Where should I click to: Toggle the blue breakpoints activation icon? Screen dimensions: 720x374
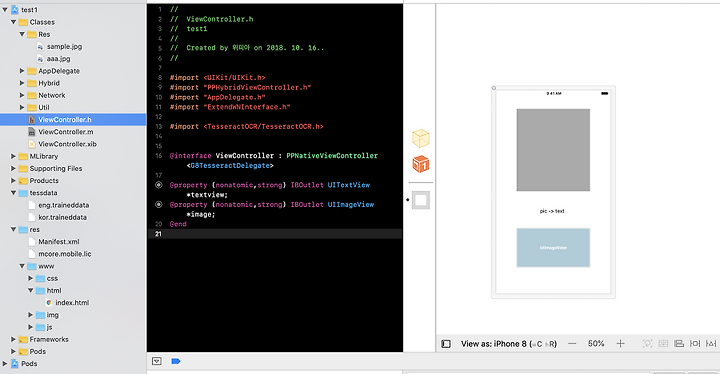[175, 361]
